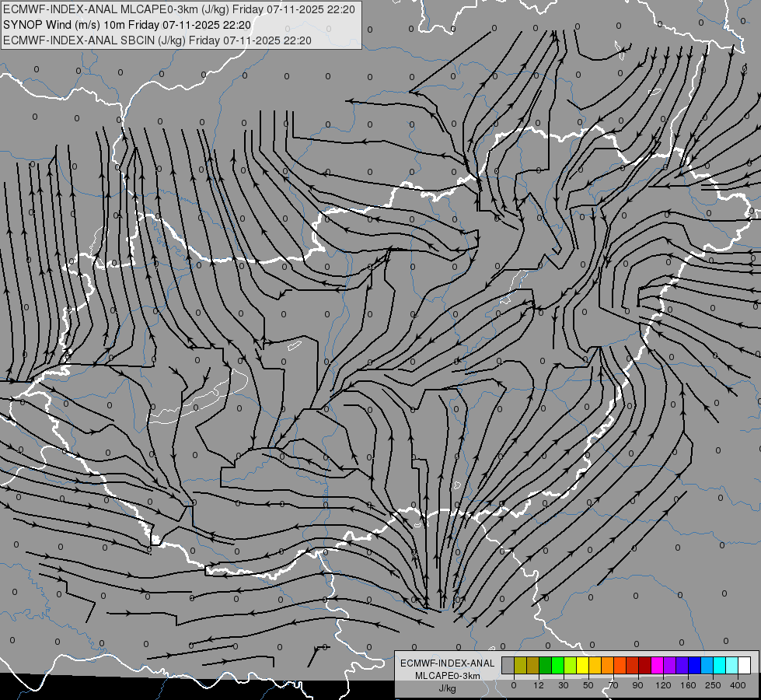This screenshot has width=761, height=700.
Task: Click the J/kg unit label in legend
Action: coord(448,688)
